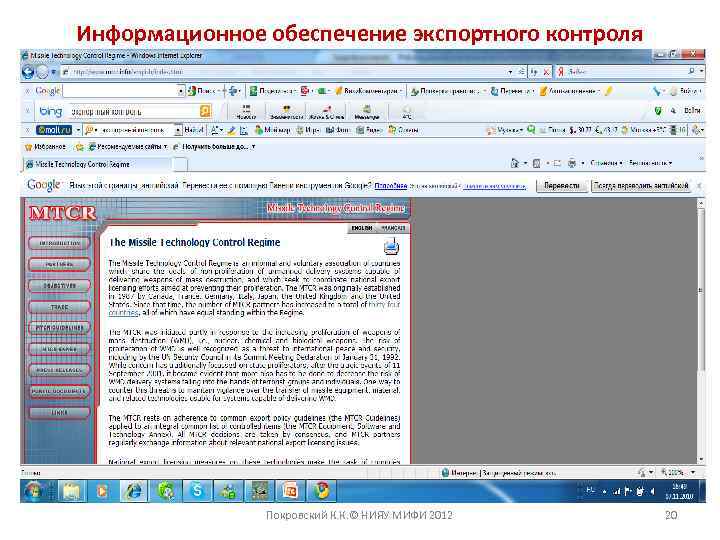Viewport: 720px width, 540px height.
Task: Click the mail.ru toolbar logo
Action: click(54, 130)
